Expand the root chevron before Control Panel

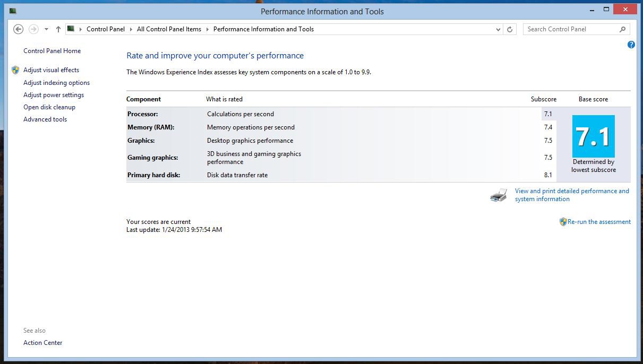pyautogui.click(x=81, y=29)
